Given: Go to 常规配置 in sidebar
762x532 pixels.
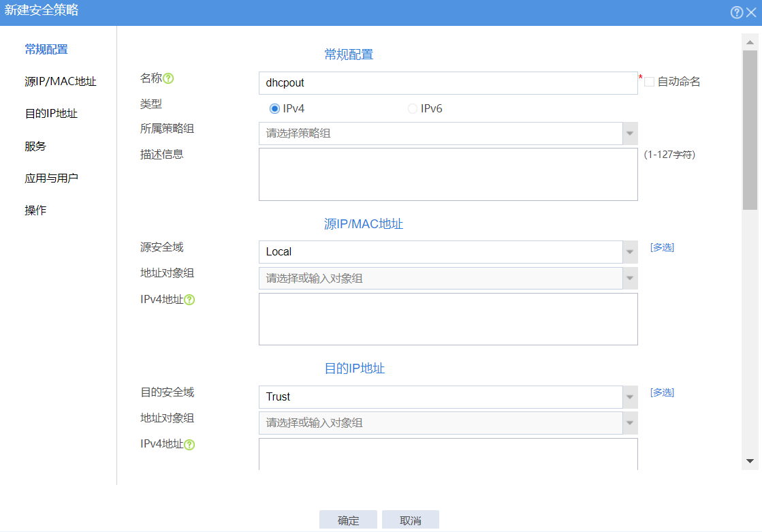Looking at the screenshot, I should [46, 49].
